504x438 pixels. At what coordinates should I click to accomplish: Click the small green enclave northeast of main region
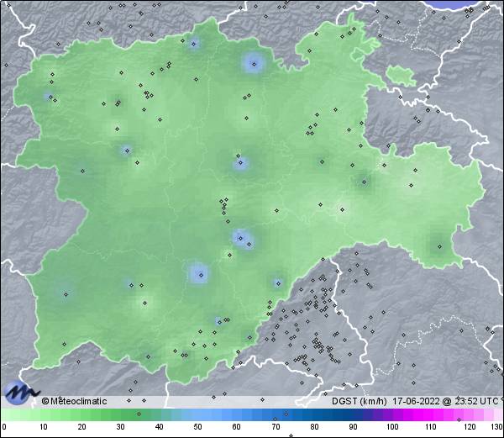click(401, 76)
